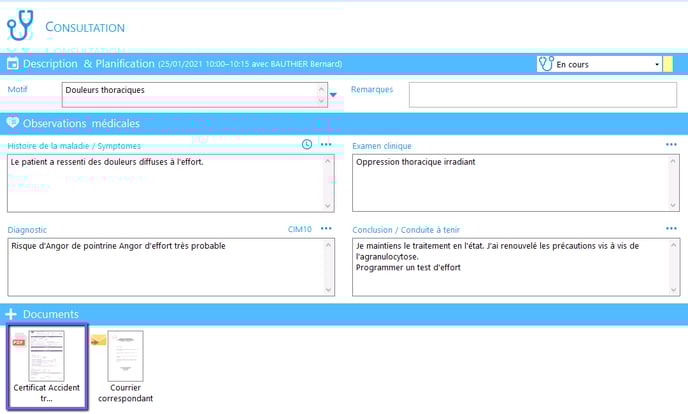Click the yellow color swatch next to status
The width and height of the screenshot is (688, 414).
669,64
